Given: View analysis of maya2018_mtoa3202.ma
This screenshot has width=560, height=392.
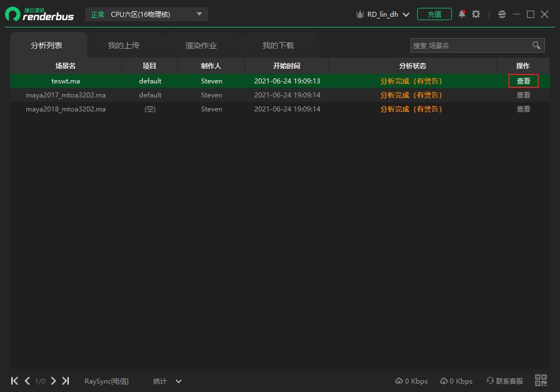Looking at the screenshot, I should (x=523, y=109).
